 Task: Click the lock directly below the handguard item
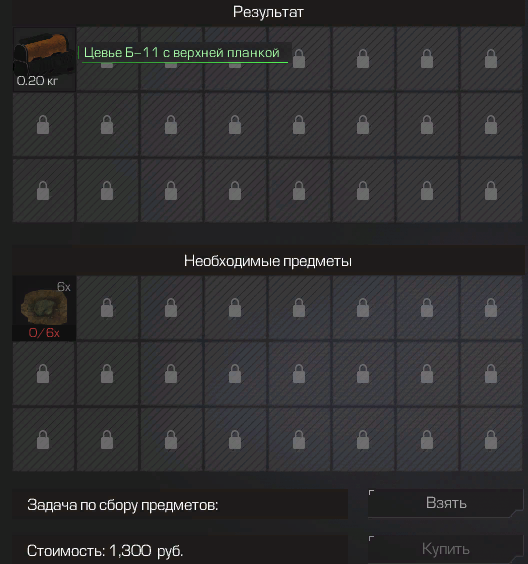pyautogui.click(x=43, y=125)
